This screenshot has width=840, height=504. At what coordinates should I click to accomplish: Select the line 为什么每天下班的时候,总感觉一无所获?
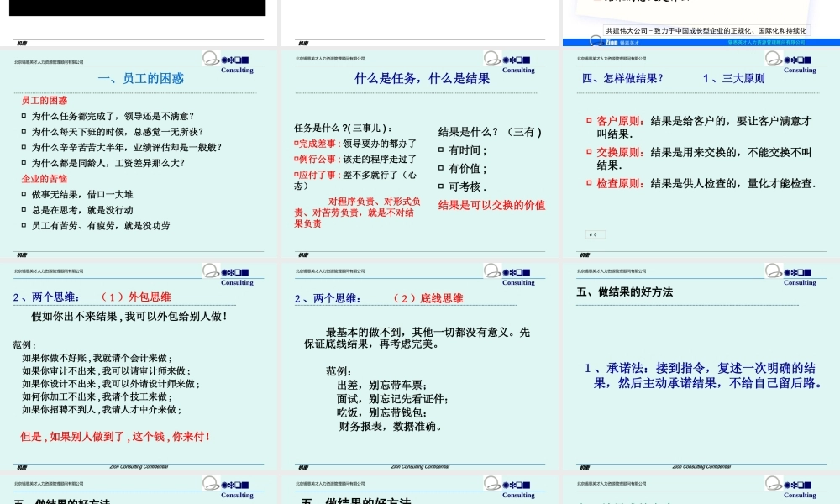point(117,131)
